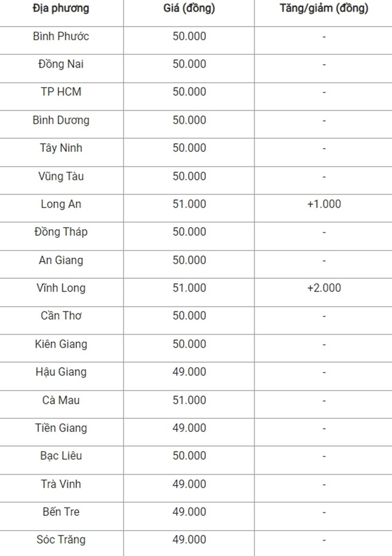Select the Bình Phước row name
This screenshot has width=392, height=556.
(61, 36)
